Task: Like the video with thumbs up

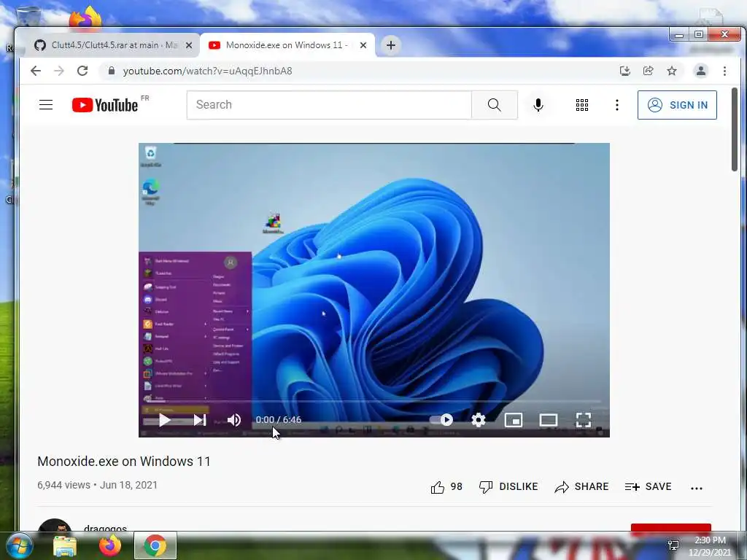Action: point(446,486)
